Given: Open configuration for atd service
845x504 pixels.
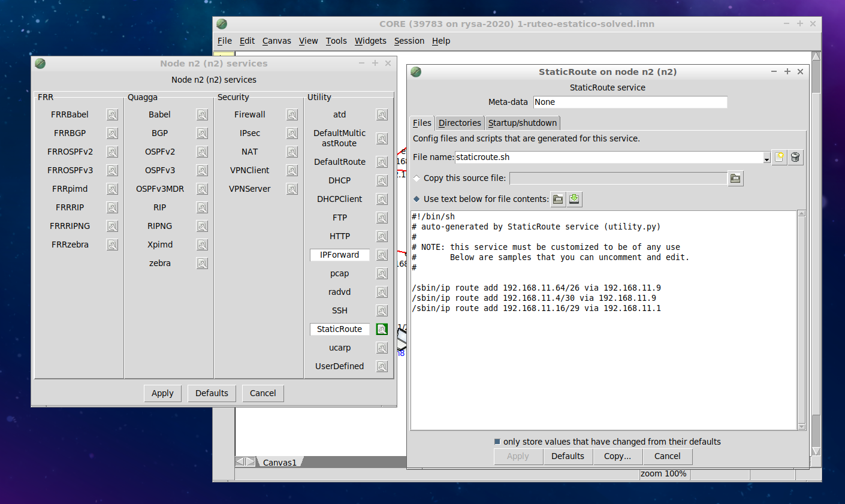Looking at the screenshot, I should [x=382, y=115].
